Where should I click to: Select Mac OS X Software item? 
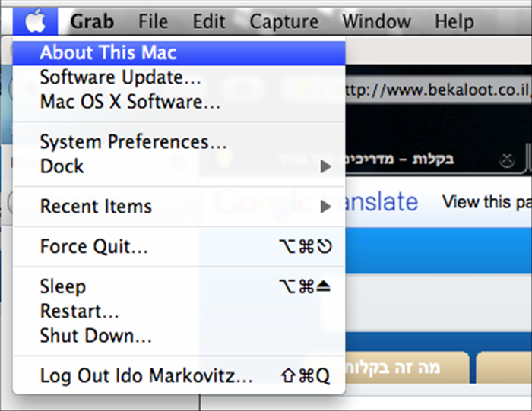tap(179, 102)
